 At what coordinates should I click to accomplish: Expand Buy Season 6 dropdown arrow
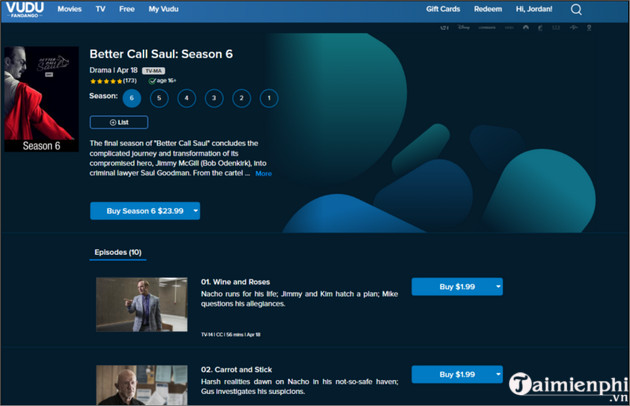[196, 211]
